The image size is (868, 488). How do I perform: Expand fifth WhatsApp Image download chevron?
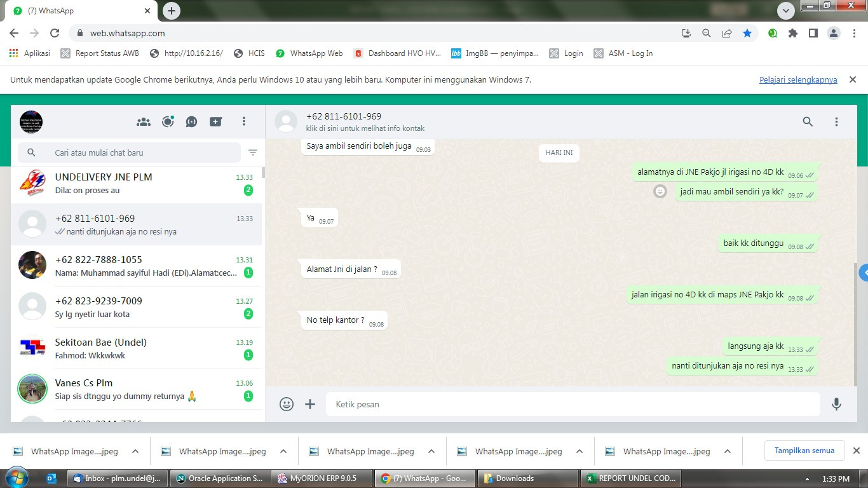(728, 451)
